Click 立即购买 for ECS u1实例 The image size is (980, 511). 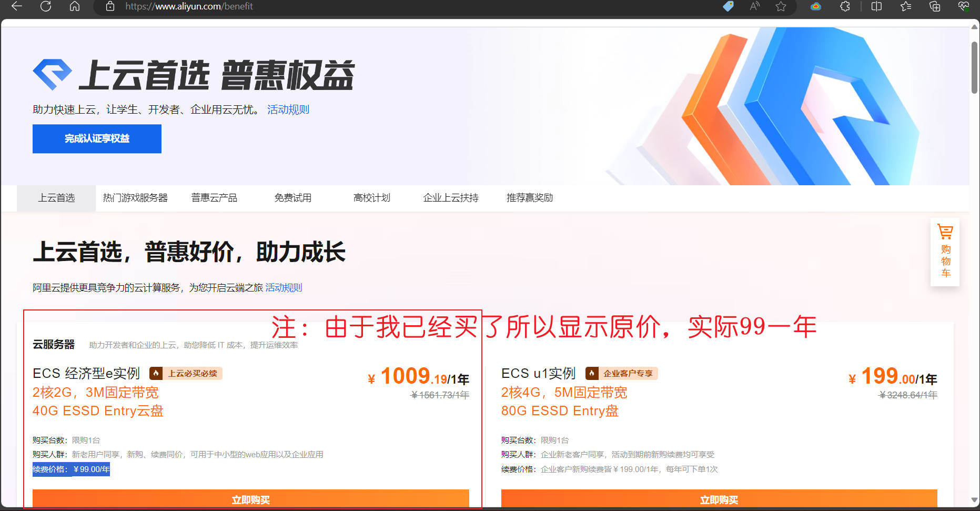pyautogui.click(x=719, y=499)
